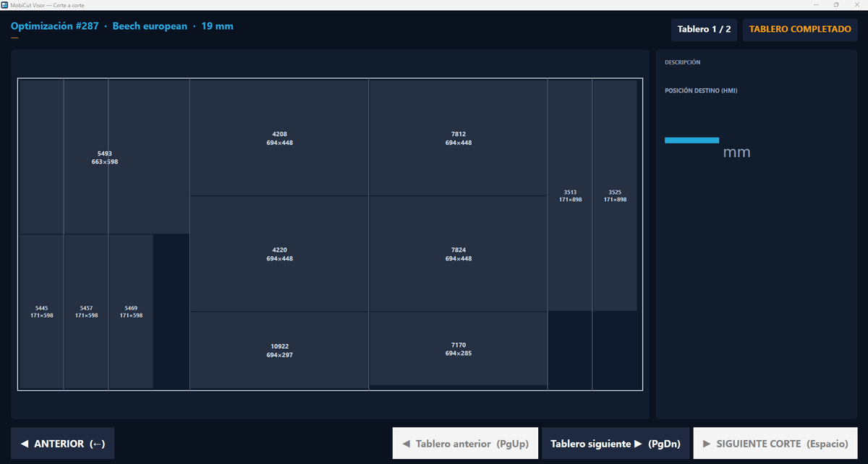Select vertical strip panel 3513
The height and width of the screenshot is (464, 868).
[x=570, y=195]
